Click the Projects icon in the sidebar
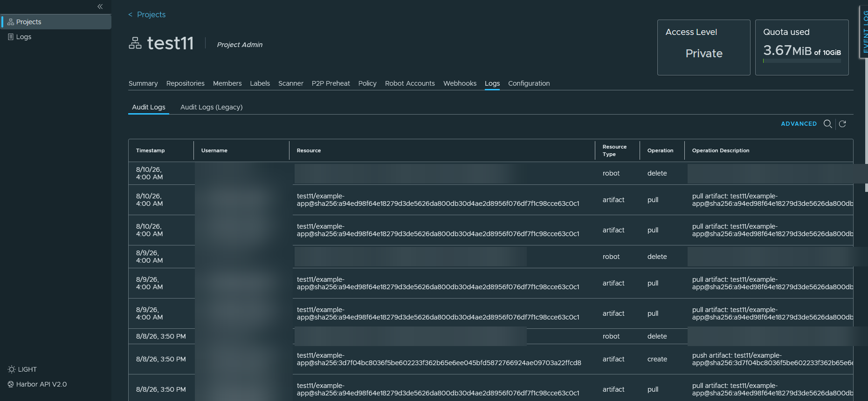 tap(11, 22)
